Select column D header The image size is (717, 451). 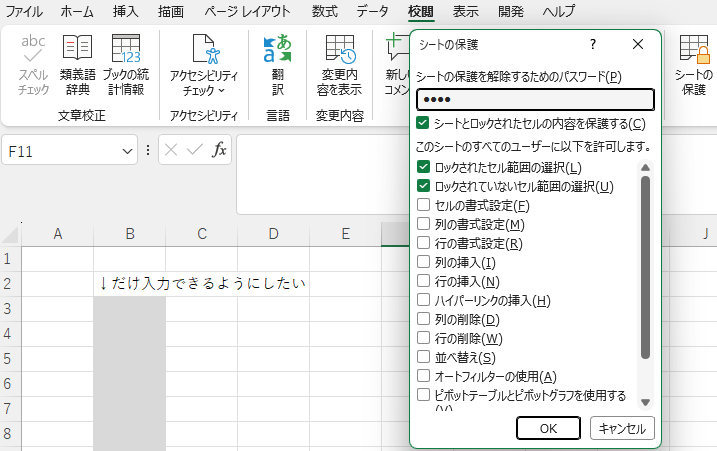tap(273, 234)
